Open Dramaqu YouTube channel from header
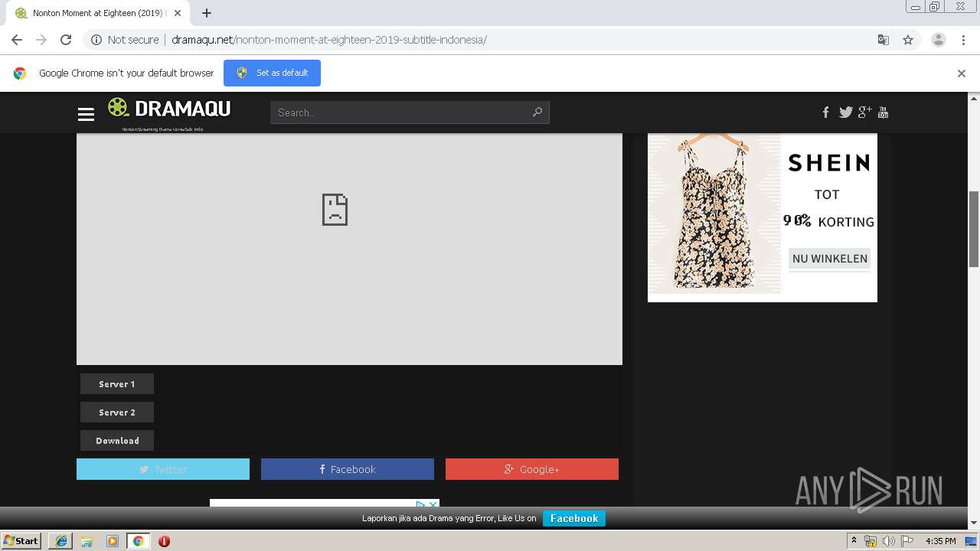 tap(883, 112)
